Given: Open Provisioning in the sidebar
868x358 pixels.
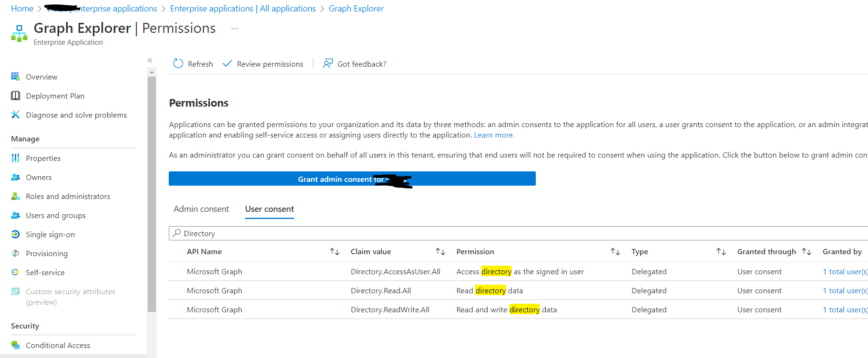Looking at the screenshot, I should tap(47, 253).
